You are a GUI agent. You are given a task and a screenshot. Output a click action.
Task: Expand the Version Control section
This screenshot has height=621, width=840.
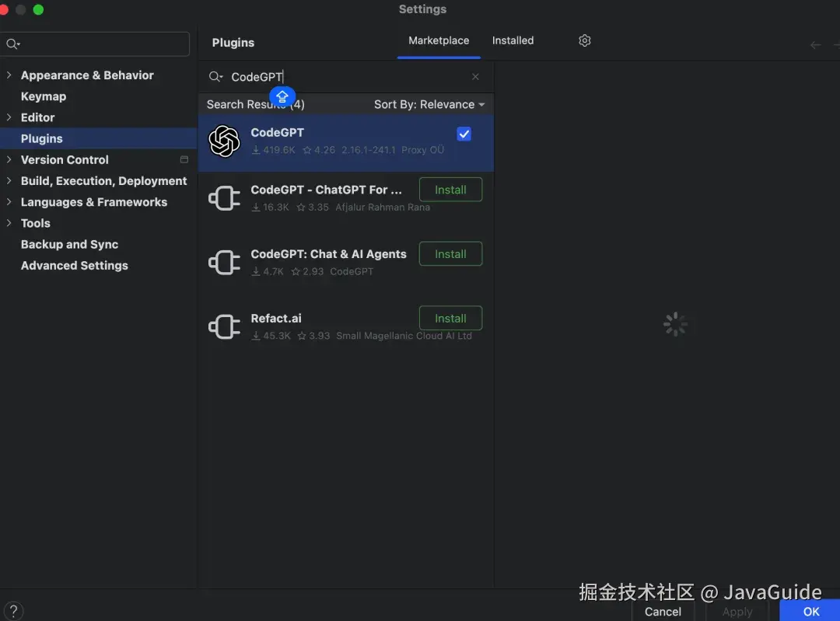[x=9, y=159]
